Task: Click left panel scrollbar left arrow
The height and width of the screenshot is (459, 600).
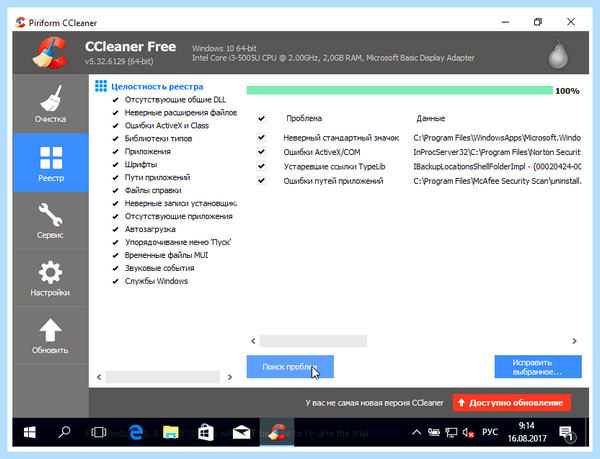Action: coord(99,377)
